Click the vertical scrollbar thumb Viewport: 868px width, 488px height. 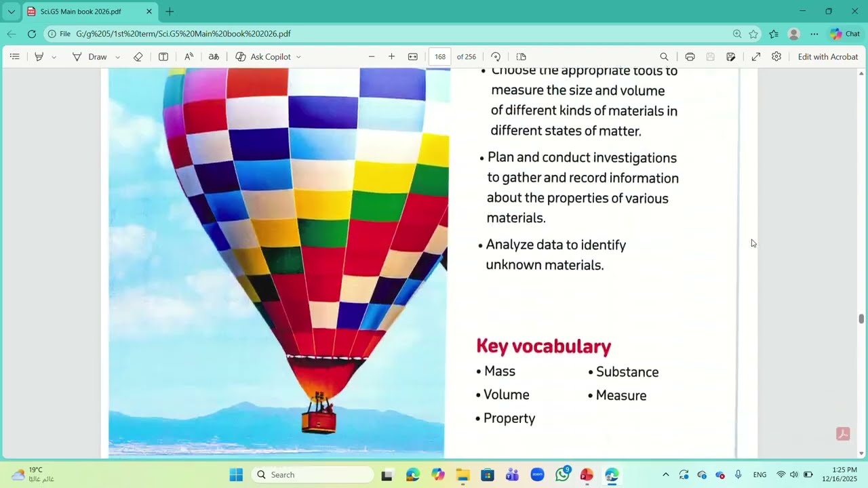click(862, 319)
